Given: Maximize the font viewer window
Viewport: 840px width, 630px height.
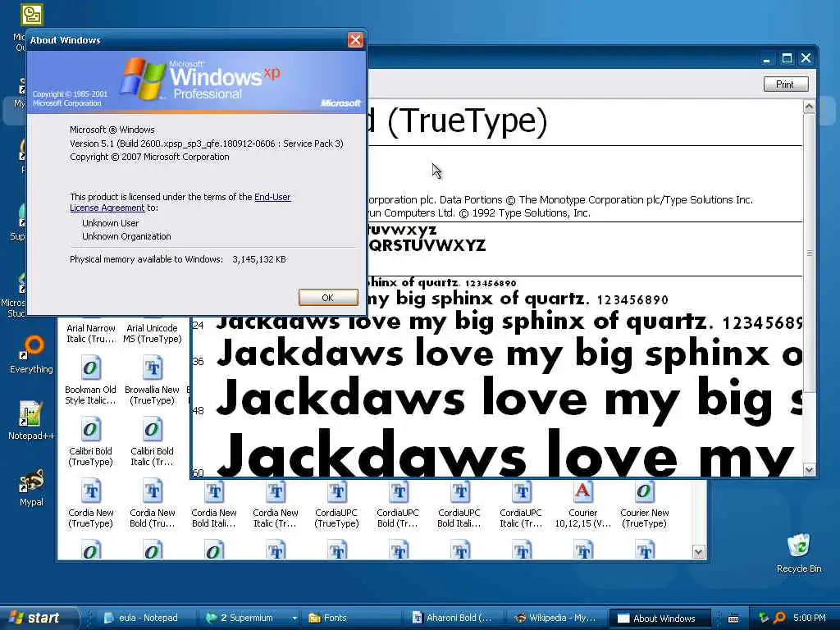Looking at the screenshot, I should (787, 58).
